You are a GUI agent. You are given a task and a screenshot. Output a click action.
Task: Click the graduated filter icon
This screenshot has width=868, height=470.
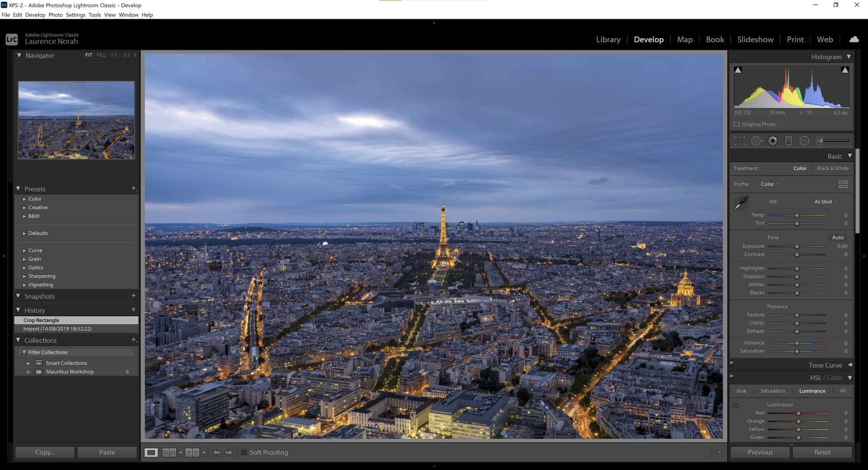coord(789,141)
